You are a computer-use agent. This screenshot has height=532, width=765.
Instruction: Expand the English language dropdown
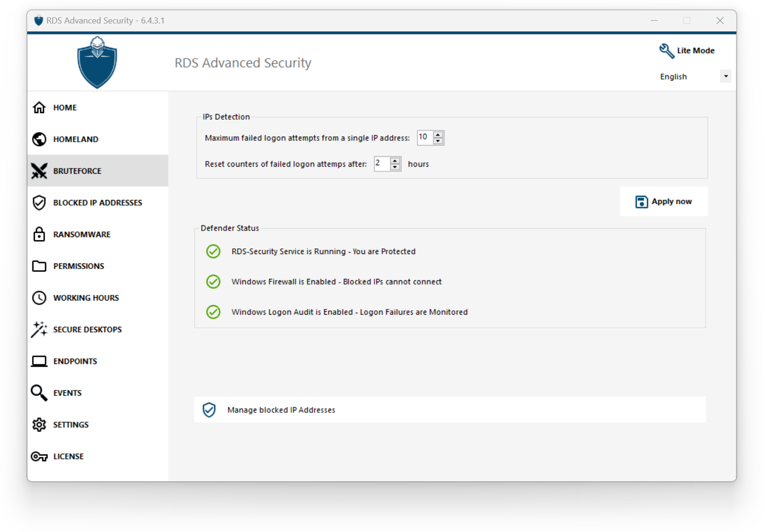point(726,77)
